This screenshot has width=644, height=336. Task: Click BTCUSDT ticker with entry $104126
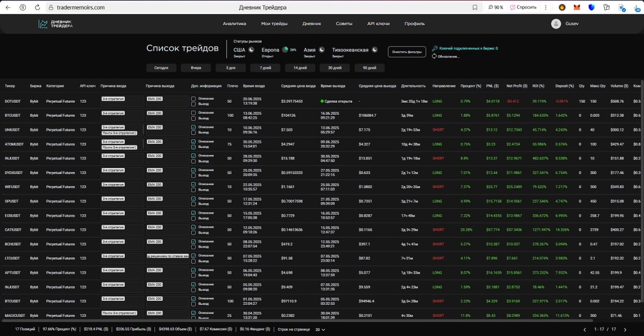[12, 115]
